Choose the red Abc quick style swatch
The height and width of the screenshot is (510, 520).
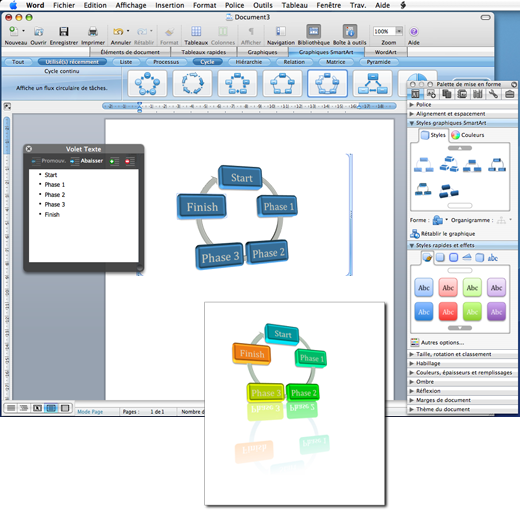click(x=448, y=312)
